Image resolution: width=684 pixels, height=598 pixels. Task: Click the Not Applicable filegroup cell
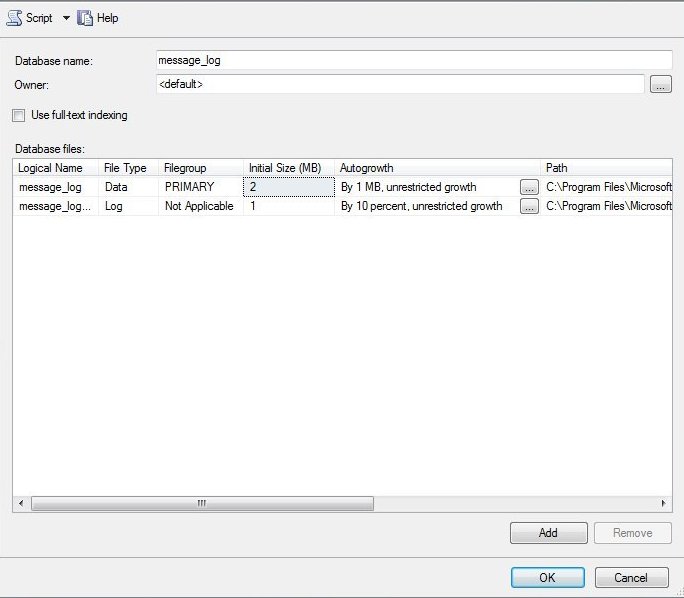pos(200,207)
